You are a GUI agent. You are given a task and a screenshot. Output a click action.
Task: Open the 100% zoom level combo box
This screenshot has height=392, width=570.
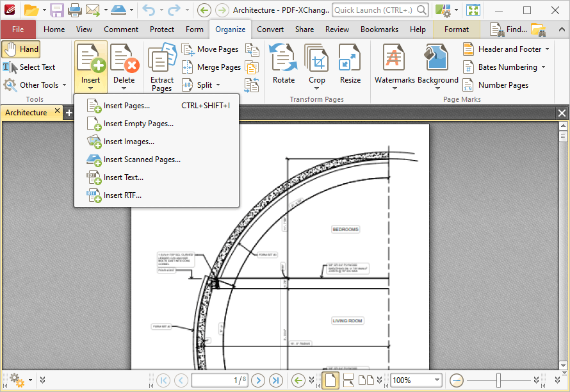click(416, 380)
